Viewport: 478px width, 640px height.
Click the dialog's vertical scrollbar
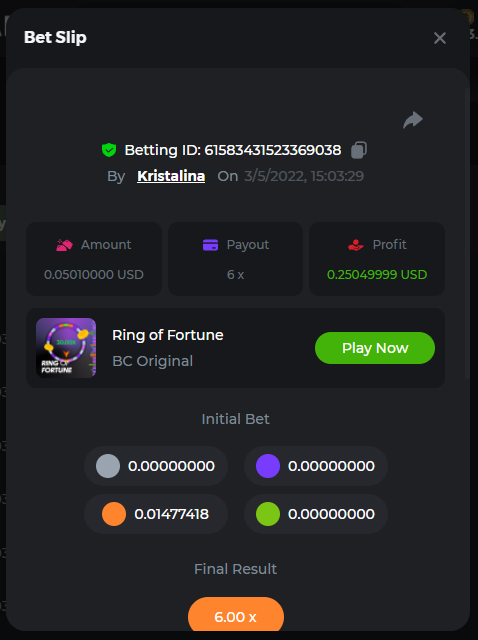467,233
